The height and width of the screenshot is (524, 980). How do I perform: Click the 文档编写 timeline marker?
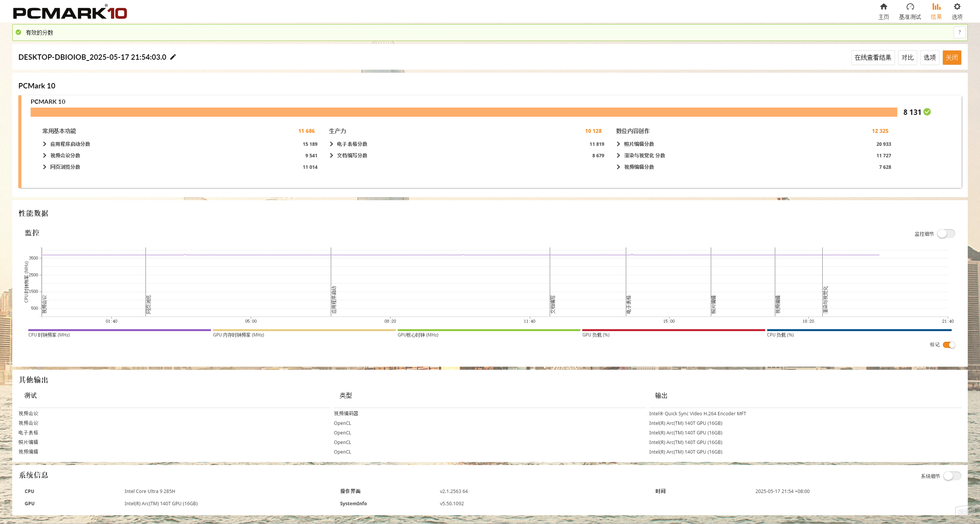[x=553, y=304]
